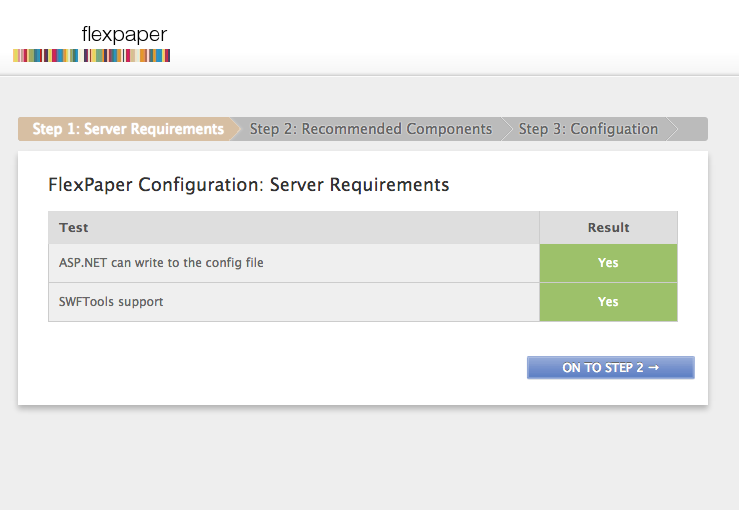This screenshot has height=510, width=739.
Task: Click the Yes result for SWFTools support
Action: [x=608, y=302]
